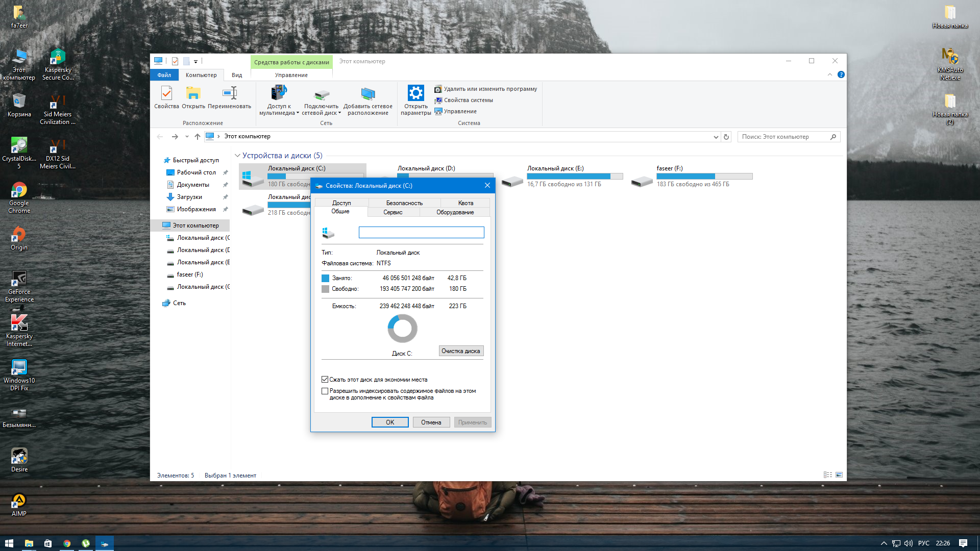
Task: Collapse the 'Устройства и диски' group
Action: tap(237, 156)
